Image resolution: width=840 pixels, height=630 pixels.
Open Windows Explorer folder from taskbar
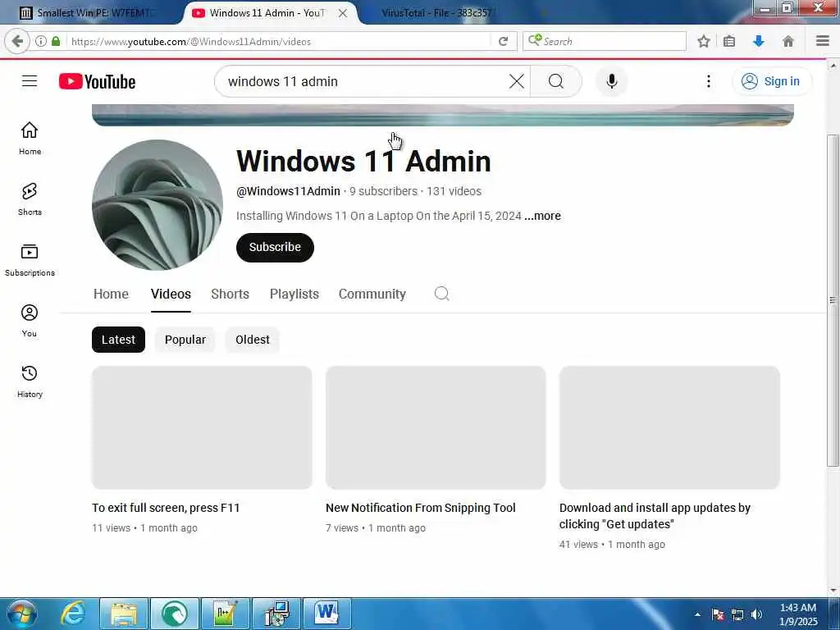[124, 614]
